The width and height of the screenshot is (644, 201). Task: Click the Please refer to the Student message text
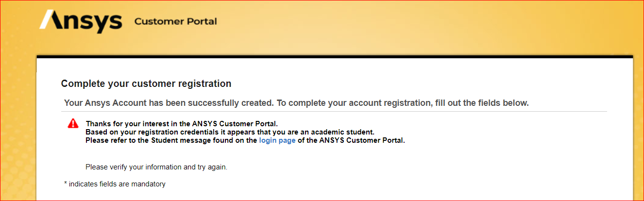pos(171,141)
